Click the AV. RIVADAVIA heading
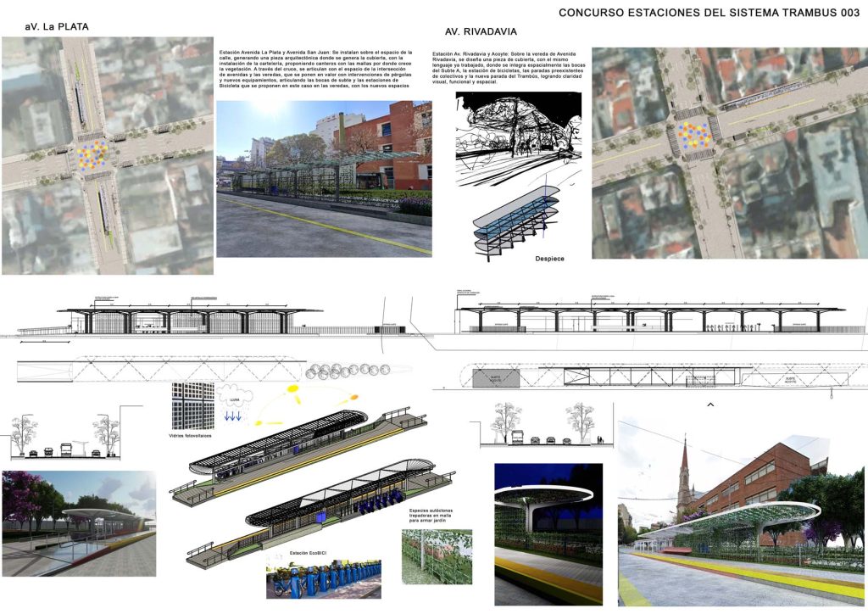The height and width of the screenshot is (614, 868). [x=481, y=32]
